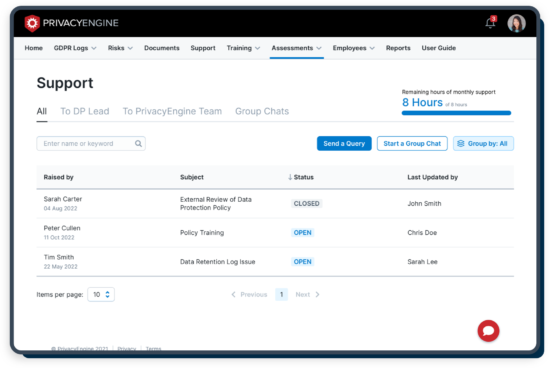Open External Review of Data Protection Policy
Image resolution: width=550 pixels, height=368 pixels.
[216, 203]
